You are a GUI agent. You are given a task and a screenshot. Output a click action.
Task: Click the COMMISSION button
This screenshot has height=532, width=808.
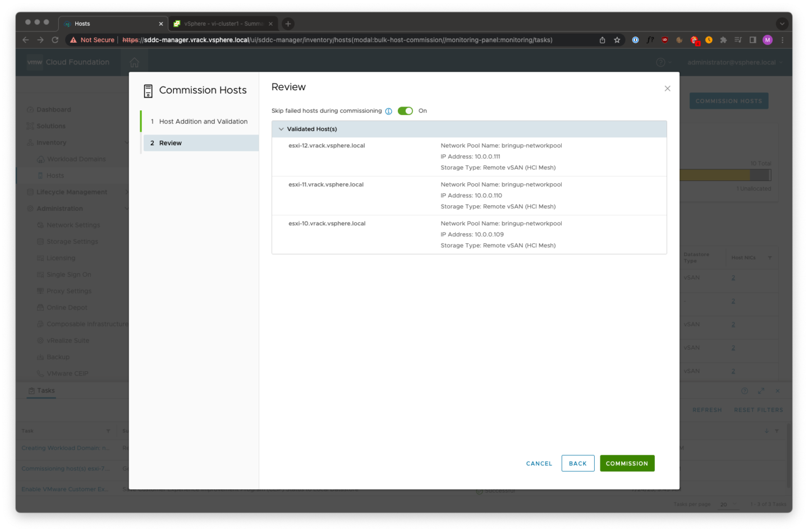point(627,463)
